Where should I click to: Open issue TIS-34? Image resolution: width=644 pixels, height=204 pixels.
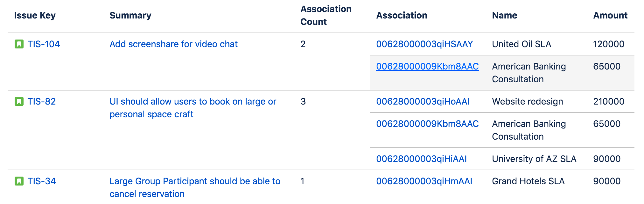[x=42, y=181]
